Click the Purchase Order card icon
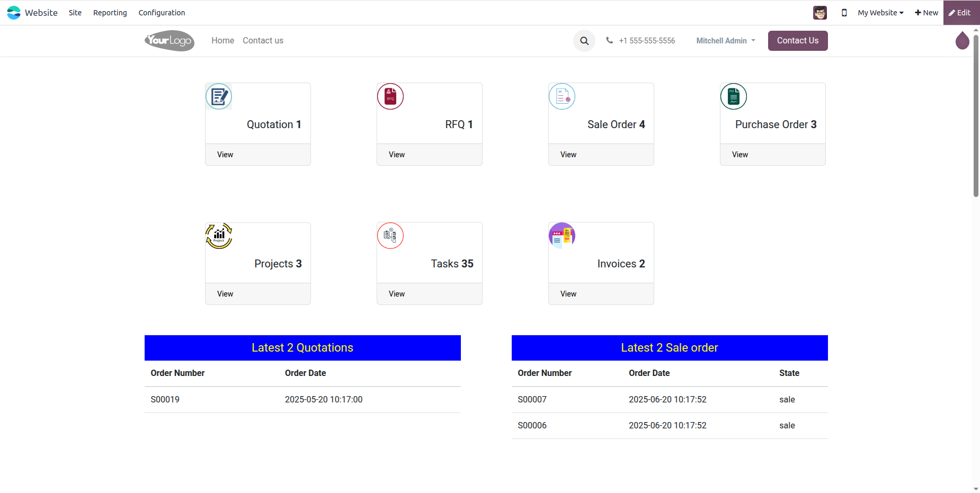The width and height of the screenshot is (980, 493). coord(734,96)
